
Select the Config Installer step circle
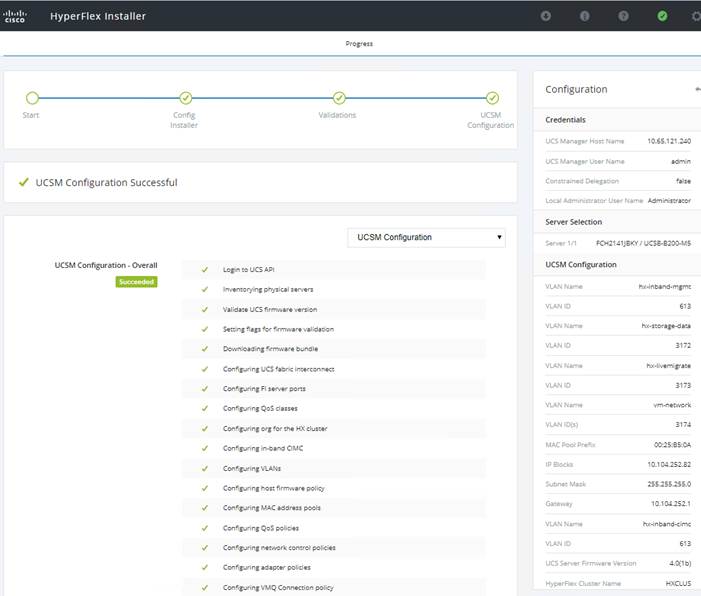coord(186,97)
